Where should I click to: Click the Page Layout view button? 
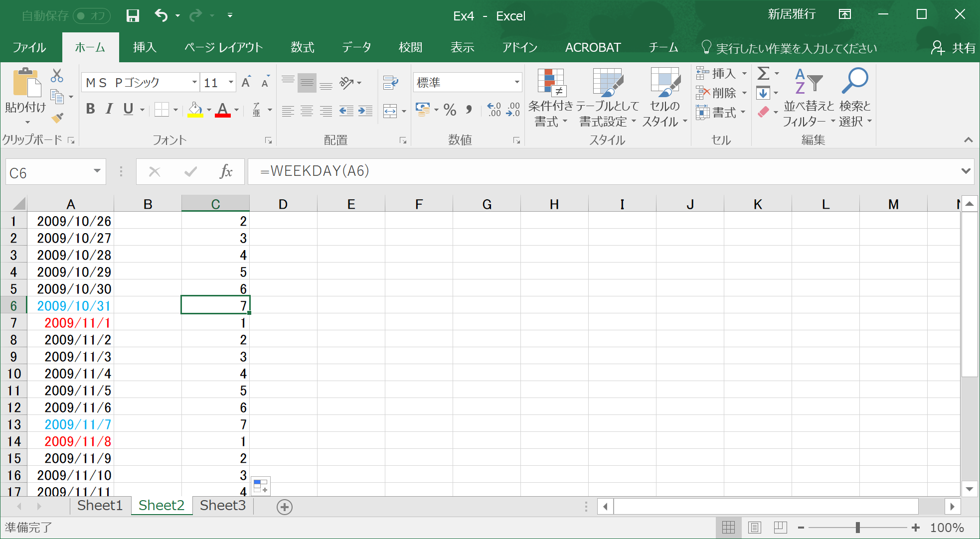[x=754, y=528]
